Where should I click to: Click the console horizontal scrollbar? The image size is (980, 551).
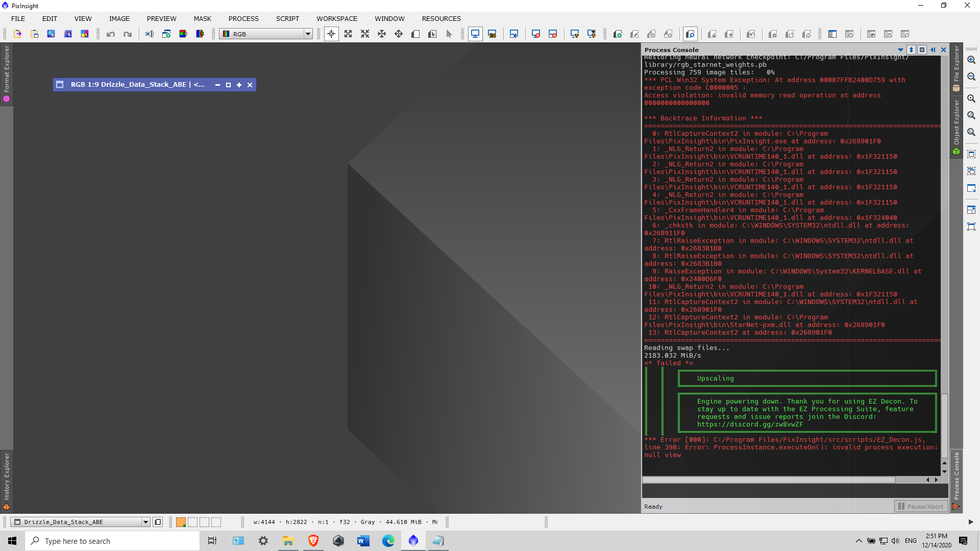coord(768,480)
